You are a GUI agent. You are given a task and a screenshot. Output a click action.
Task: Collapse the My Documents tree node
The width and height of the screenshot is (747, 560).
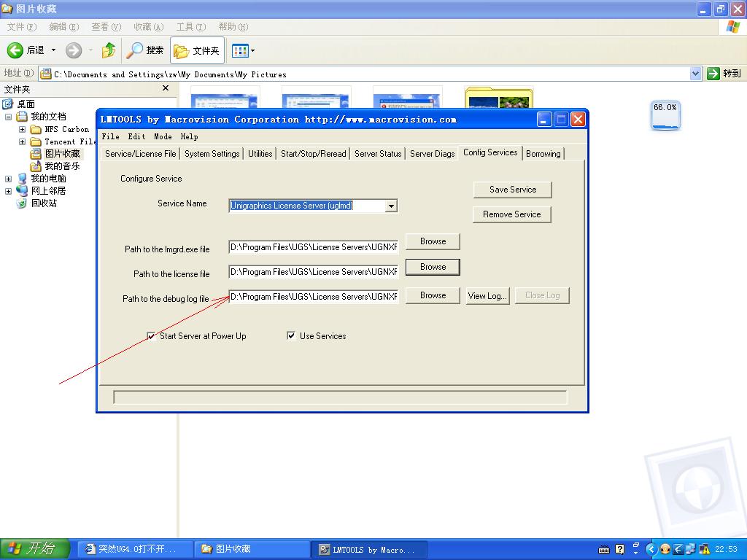(x=9, y=117)
